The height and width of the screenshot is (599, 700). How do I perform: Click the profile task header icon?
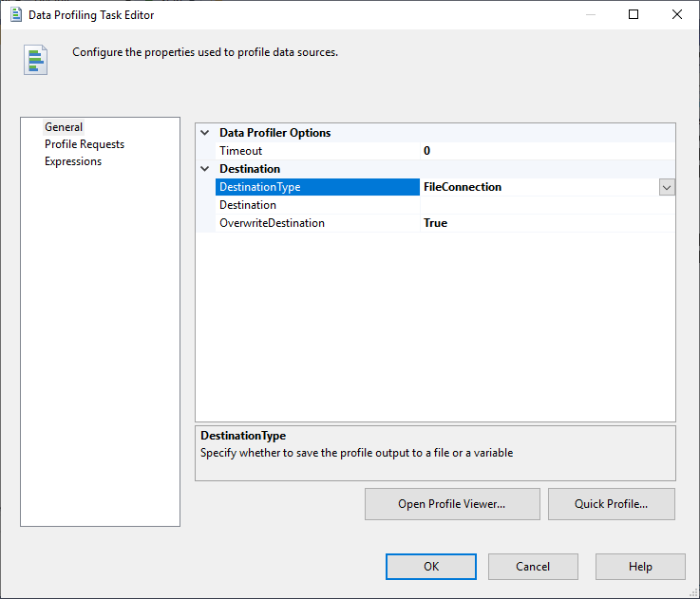(x=36, y=59)
